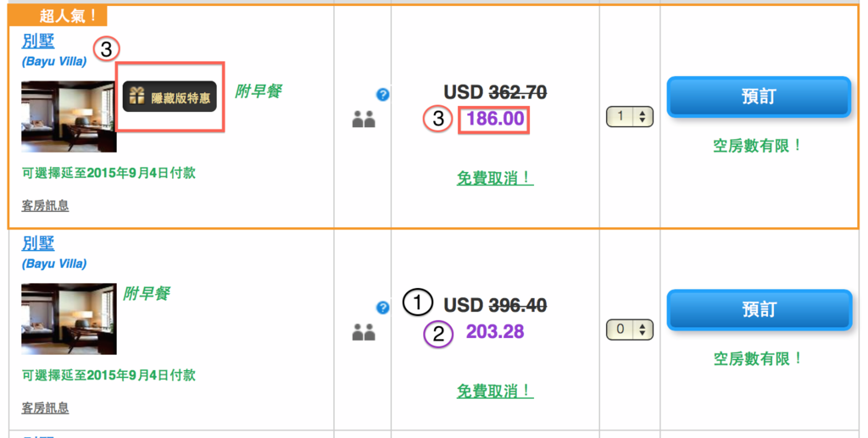This screenshot has height=438, width=868.
Task: Click the gift icon on the hidden-deal badge
Action: (x=136, y=97)
